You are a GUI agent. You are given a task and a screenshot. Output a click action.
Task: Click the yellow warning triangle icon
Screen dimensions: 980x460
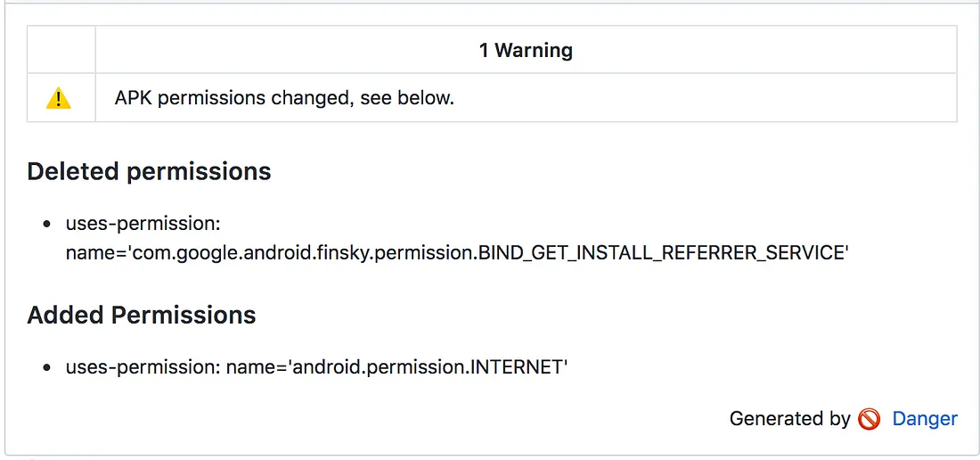[x=59, y=98]
